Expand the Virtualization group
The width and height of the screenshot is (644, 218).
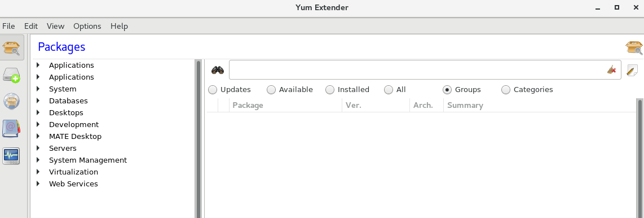(x=38, y=172)
